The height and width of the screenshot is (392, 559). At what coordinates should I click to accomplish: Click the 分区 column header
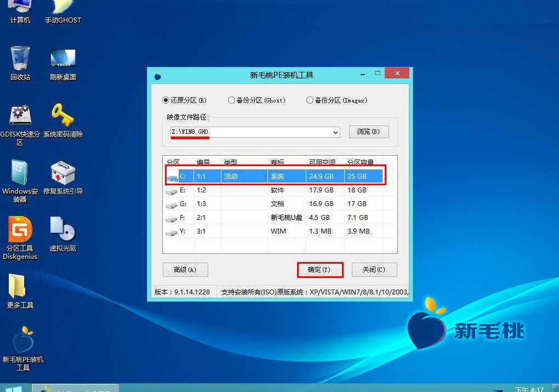tap(173, 162)
